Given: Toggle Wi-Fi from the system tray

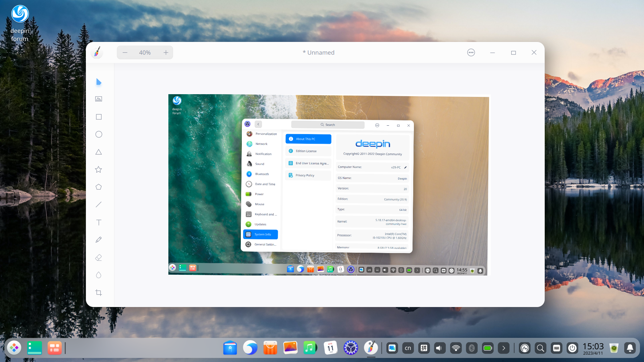Looking at the screenshot, I should point(456,348).
